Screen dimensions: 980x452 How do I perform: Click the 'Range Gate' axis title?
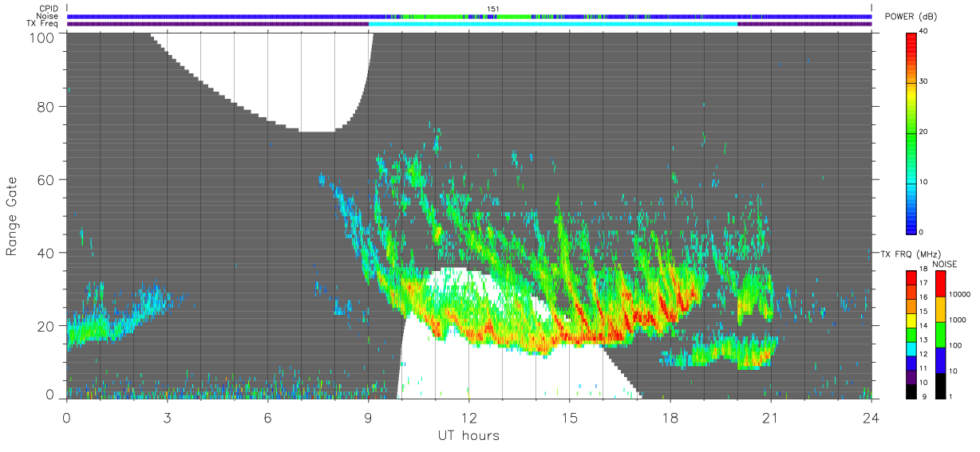pyautogui.click(x=12, y=216)
